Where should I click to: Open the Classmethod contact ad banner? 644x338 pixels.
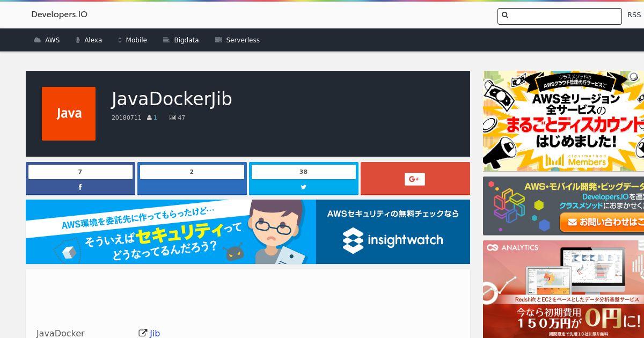pos(563,206)
